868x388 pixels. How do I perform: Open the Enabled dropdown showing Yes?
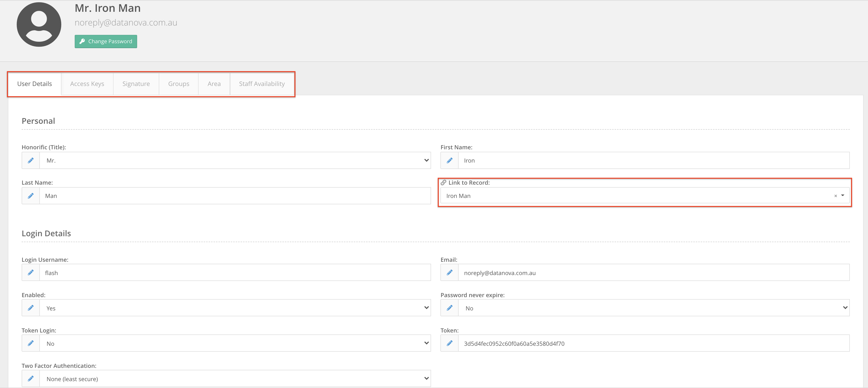(x=235, y=308)
